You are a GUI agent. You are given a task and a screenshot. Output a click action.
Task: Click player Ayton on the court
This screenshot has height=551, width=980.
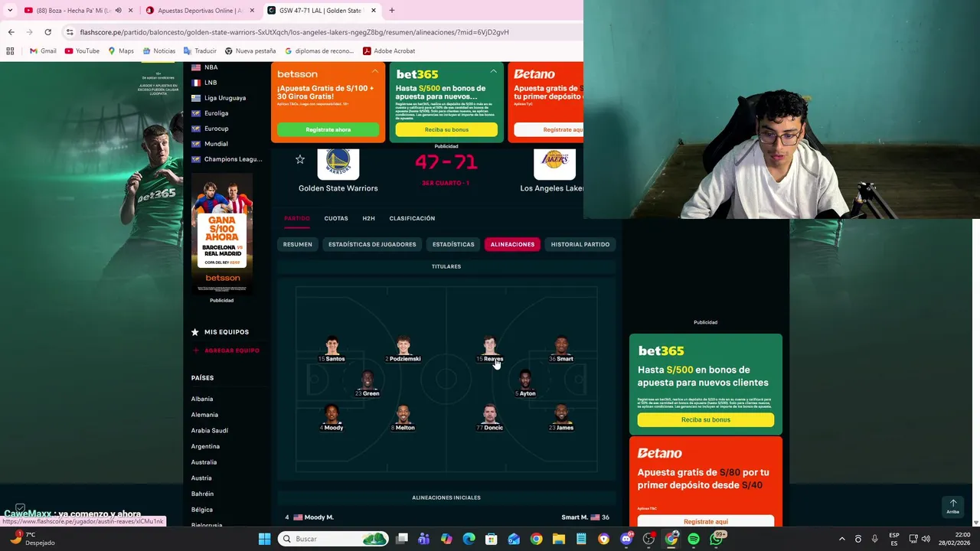coord(525,383)
